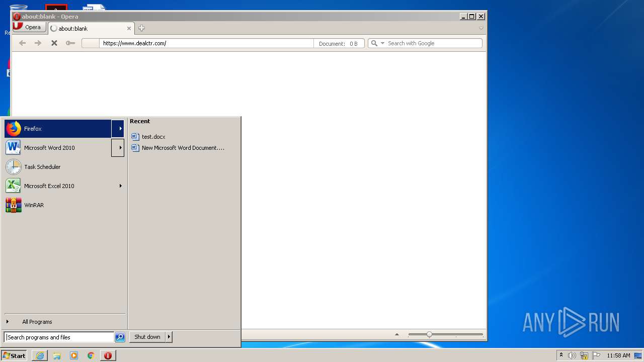Click the Show desktop button
The width and height of the screenshot is (644, 362).
click(x=638, y=355)
